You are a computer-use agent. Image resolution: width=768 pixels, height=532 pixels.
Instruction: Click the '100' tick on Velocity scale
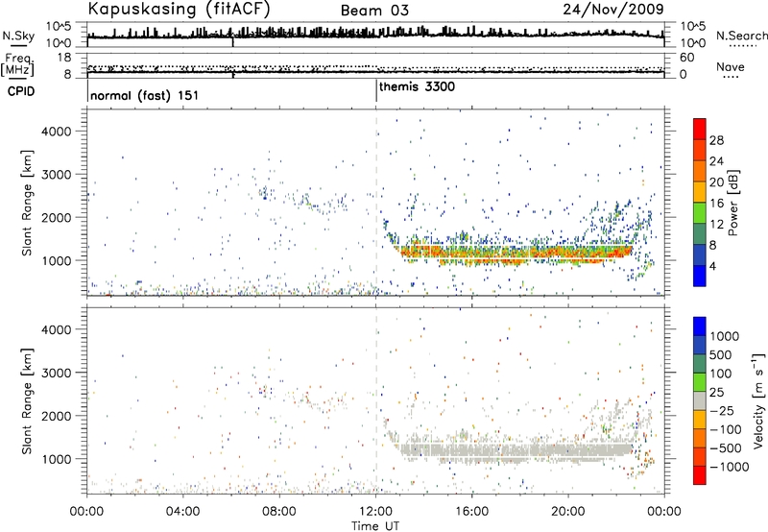click(721, 374)
